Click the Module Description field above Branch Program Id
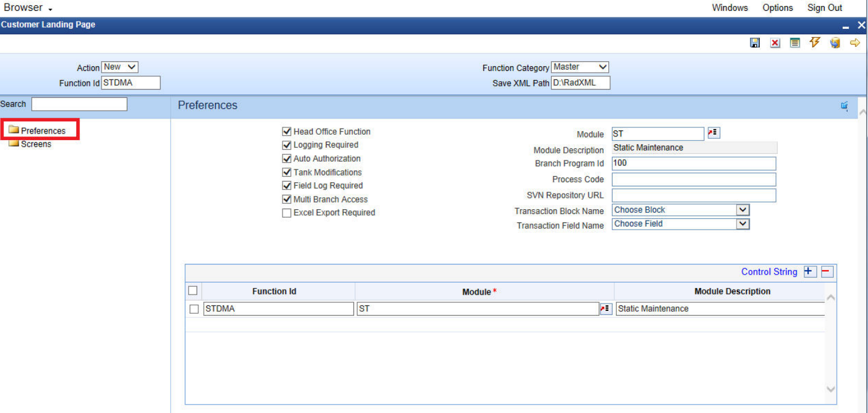Screen dimensions: 868x413 (694, 148)
